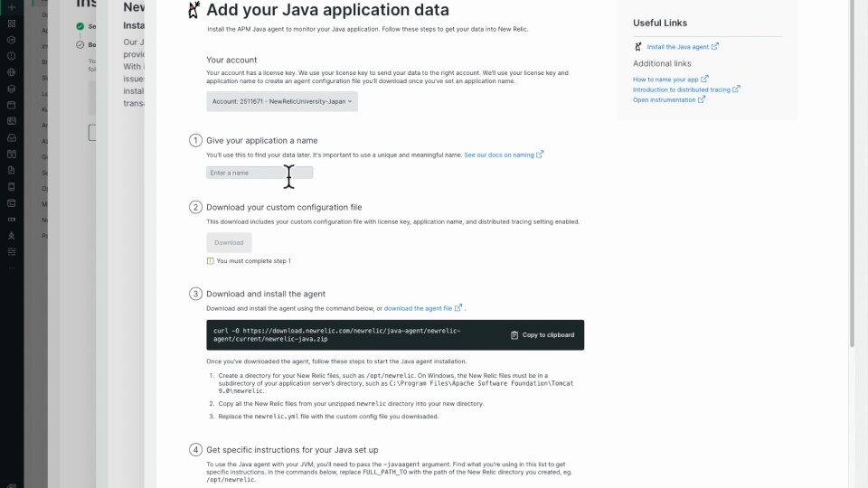Select the browser window icon in sidebar
868x488 pixels.
pos(12,105)
